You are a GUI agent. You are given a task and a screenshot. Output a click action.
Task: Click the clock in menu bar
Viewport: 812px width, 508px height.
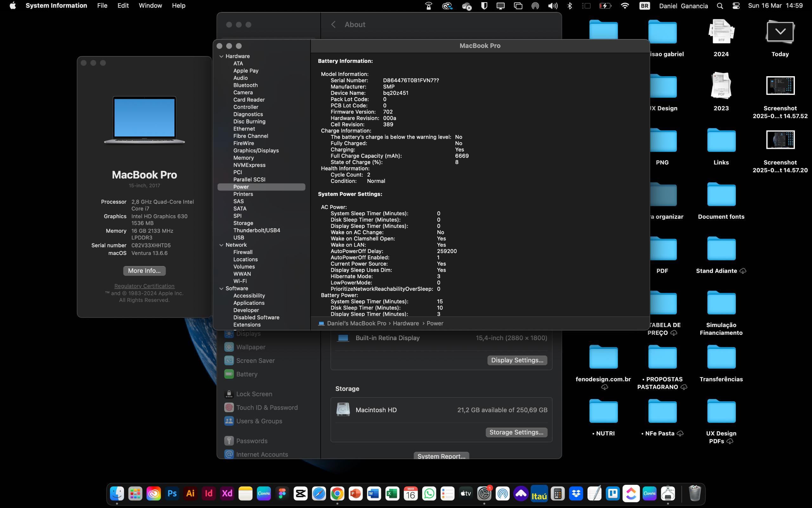(x=775, y=6)
